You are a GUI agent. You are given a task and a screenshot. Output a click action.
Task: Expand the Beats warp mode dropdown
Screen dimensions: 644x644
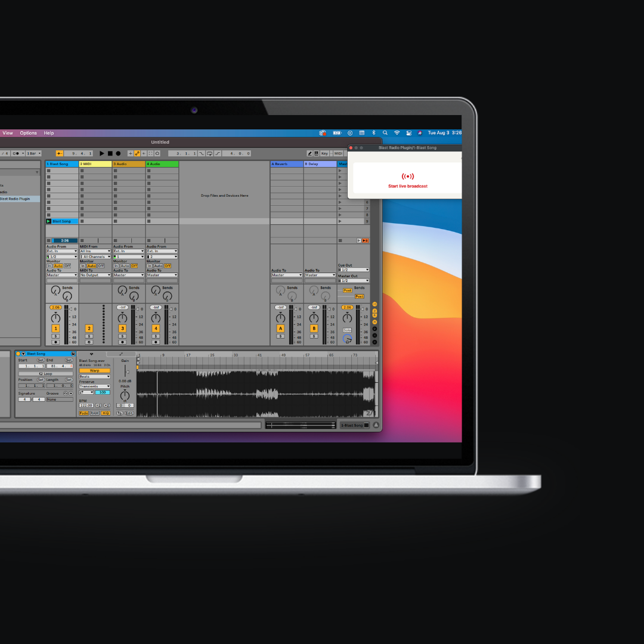(94, 376)
